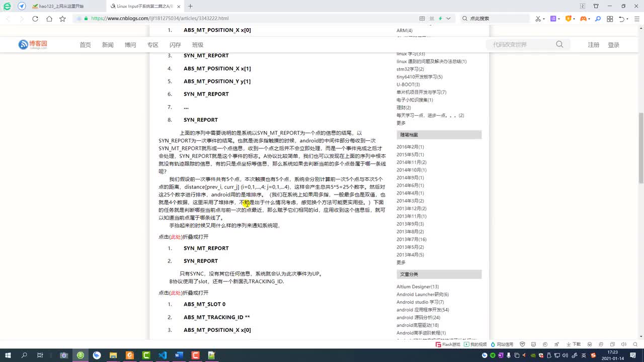Open U-BOOT(3) category link
This screenshot has height=362, width=644.
click(x=408, y=84)
